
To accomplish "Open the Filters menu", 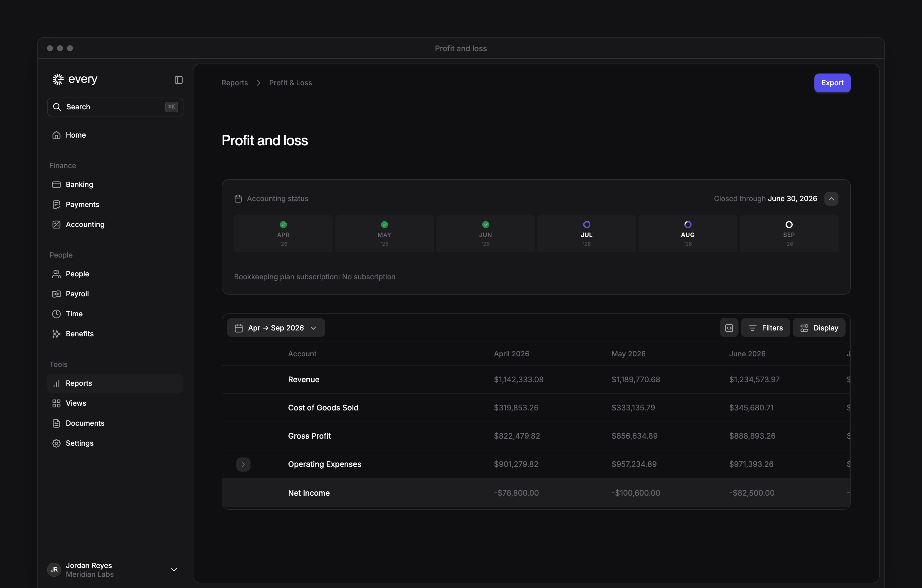I will coord(765,328).
